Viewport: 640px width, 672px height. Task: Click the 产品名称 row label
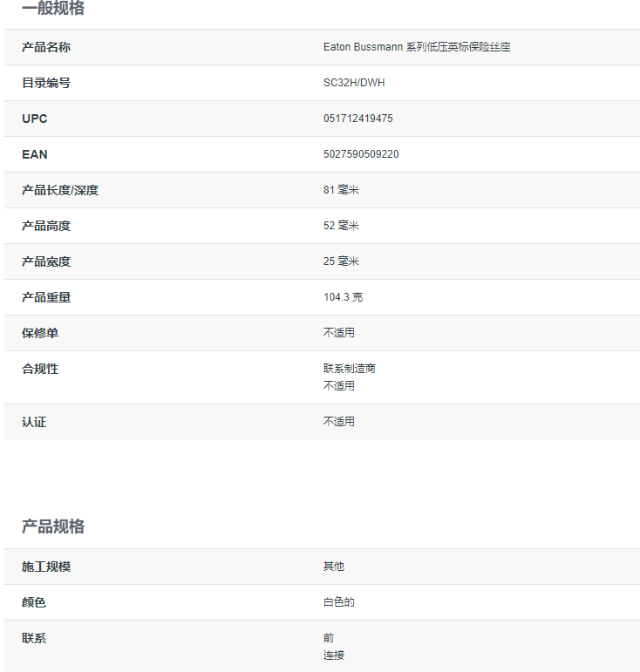[46, 47]
